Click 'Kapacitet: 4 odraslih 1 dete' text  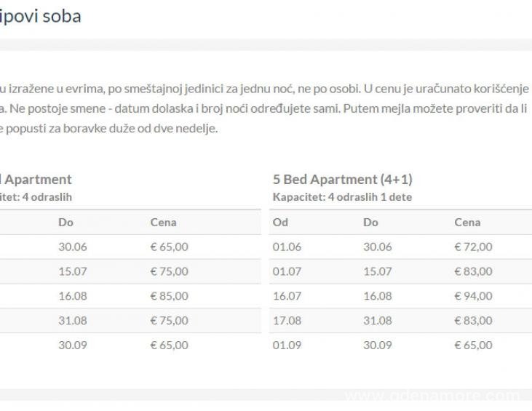point(342,197)
